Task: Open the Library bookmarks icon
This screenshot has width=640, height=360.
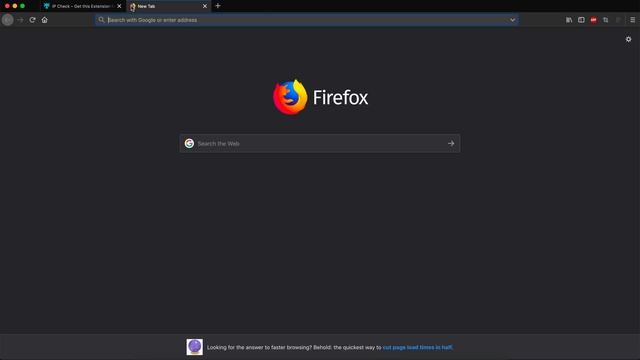Action: pos(569,20)
